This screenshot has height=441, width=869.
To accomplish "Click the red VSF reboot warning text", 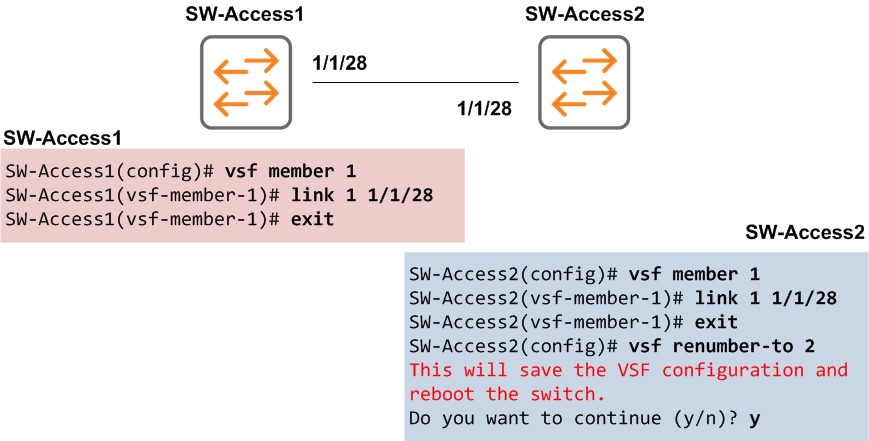I will pos(628,382).
